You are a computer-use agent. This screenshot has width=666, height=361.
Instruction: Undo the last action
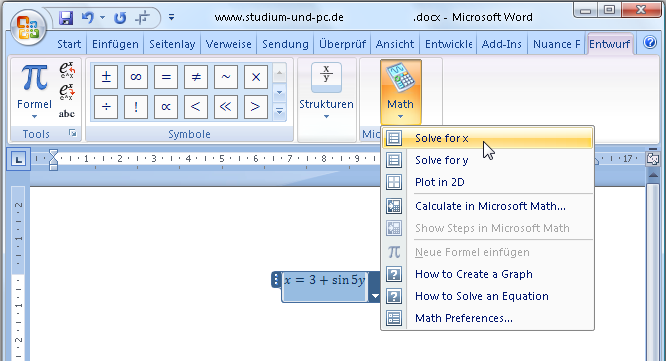[x=87, y=17]
